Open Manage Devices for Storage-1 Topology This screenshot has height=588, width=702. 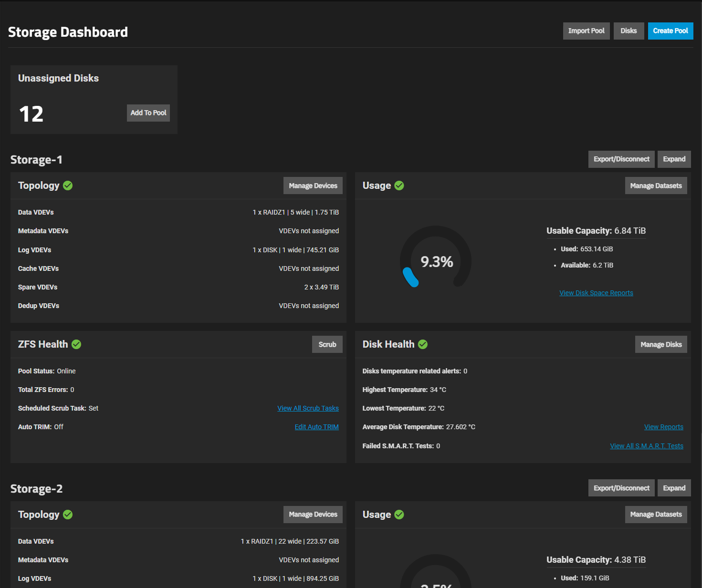click(313, 186)
